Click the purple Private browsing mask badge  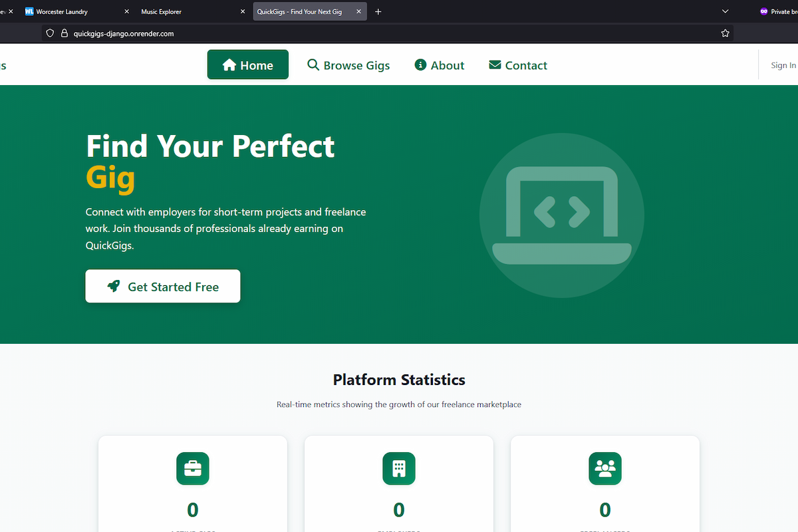click(765, 11)
